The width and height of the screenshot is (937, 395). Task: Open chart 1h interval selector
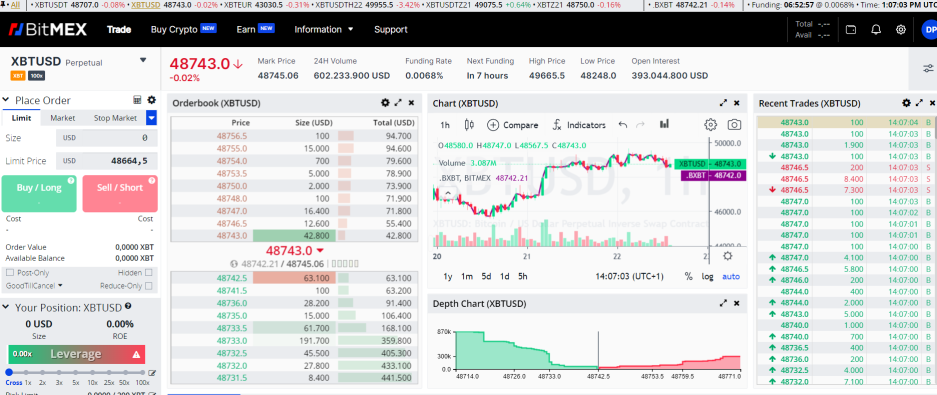445,125
